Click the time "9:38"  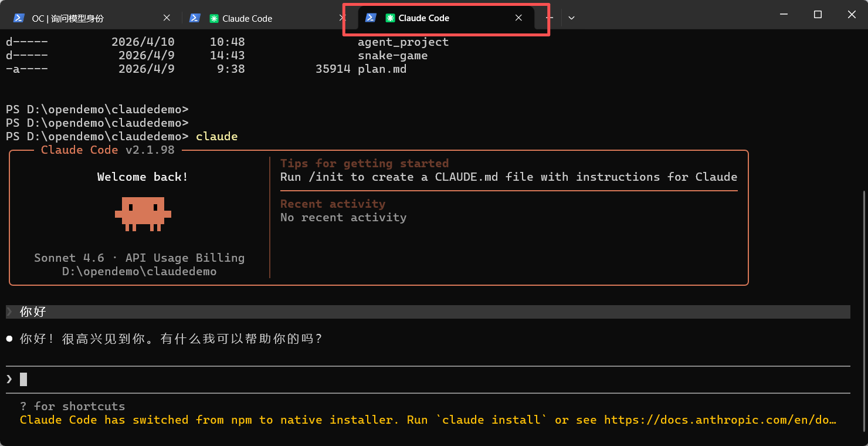231,69
